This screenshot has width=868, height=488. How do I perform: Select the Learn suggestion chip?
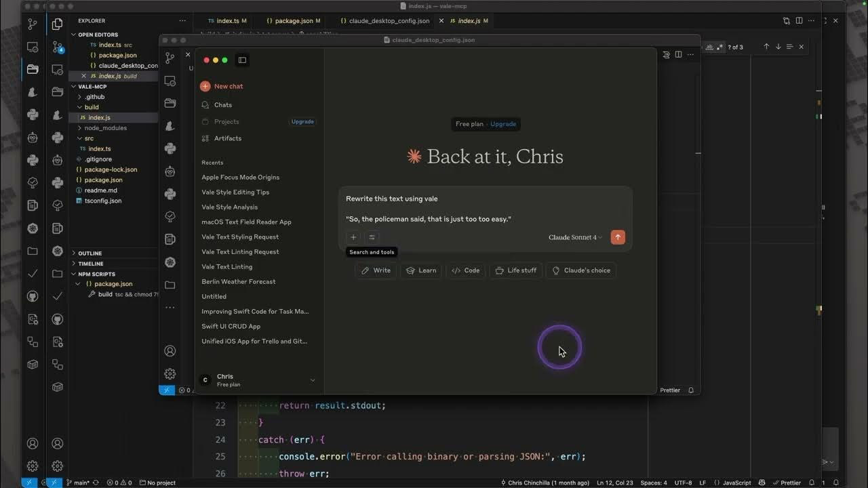[421, 270]
